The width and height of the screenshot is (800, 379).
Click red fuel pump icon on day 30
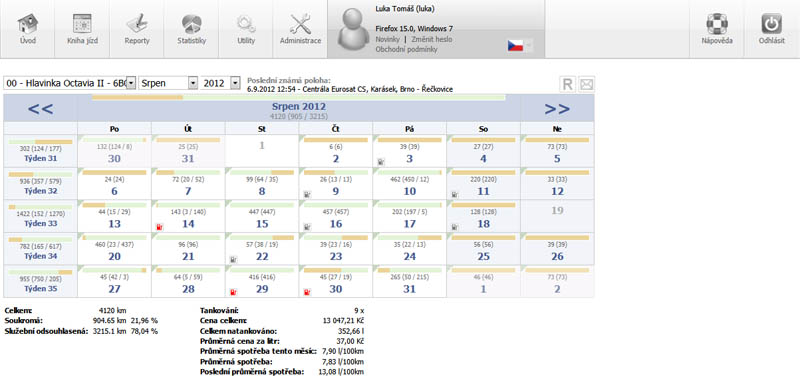point(307,292)
